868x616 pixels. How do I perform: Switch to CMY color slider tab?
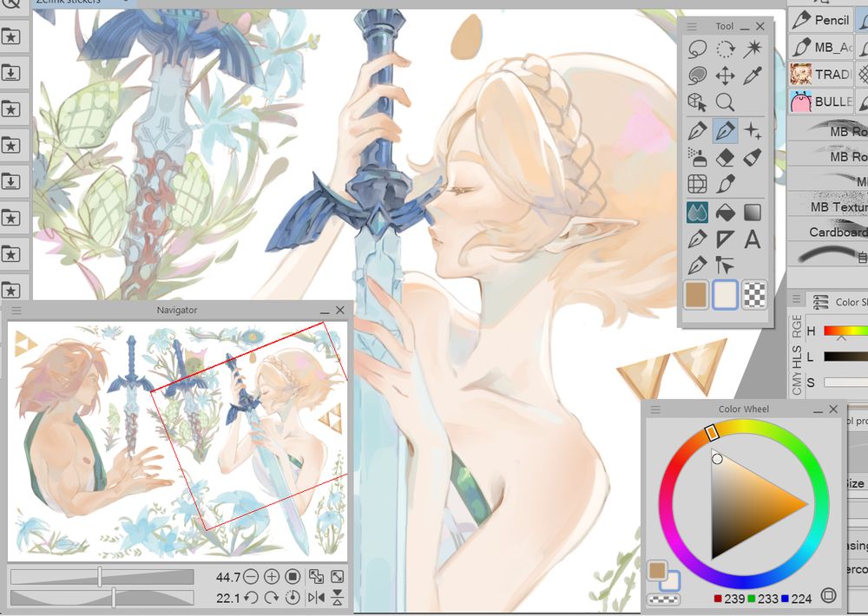[796, 383]
